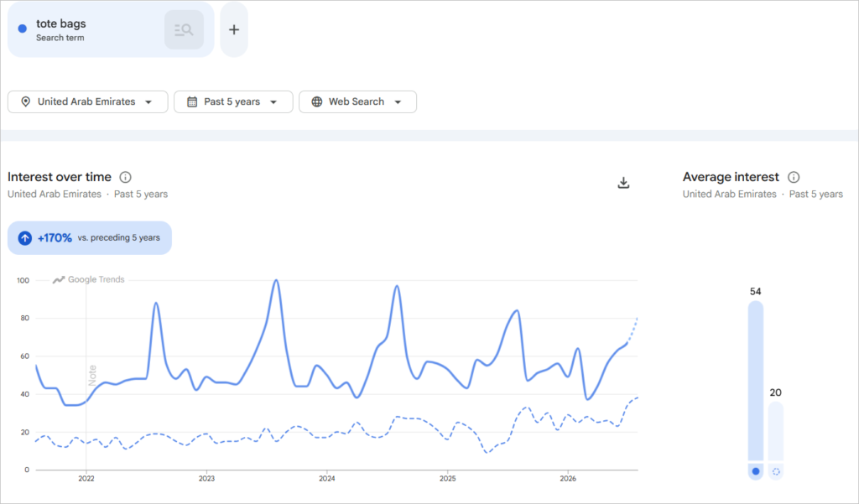Click the search term explore icon
This screenshot has height=504, width=859.
184,29
